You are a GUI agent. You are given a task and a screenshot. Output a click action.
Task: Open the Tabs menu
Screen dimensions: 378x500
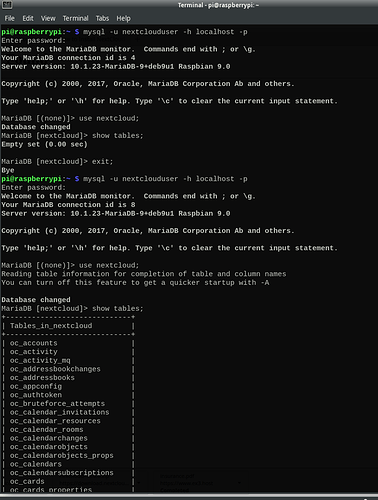[x=102, y=18]
